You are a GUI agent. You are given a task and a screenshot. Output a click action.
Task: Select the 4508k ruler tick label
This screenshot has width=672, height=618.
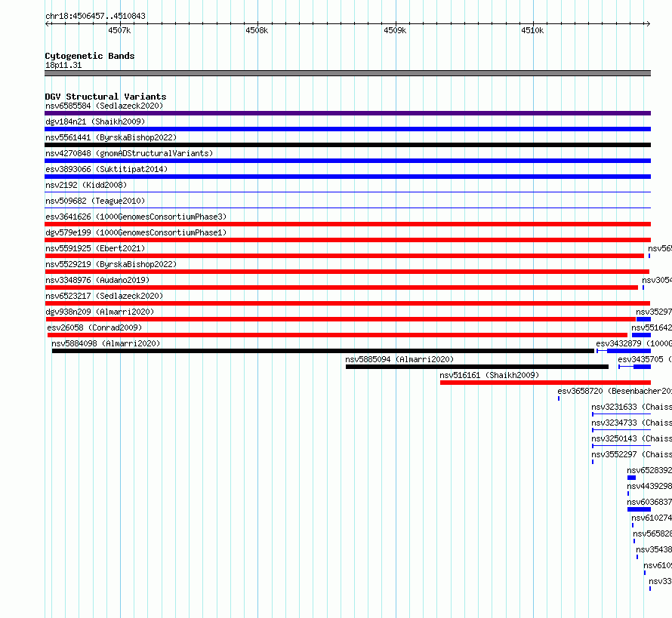[257, 30]
